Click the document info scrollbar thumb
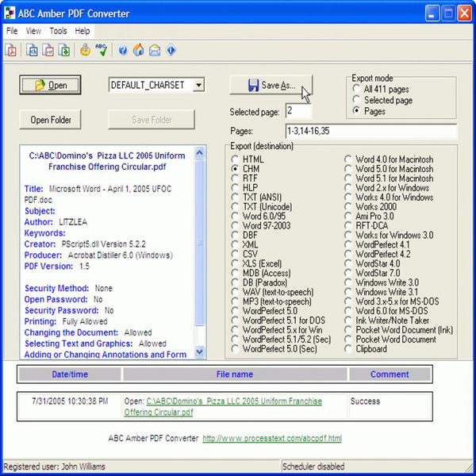The image size is (476, 476). pyautogui.click(x=199, y=243)
